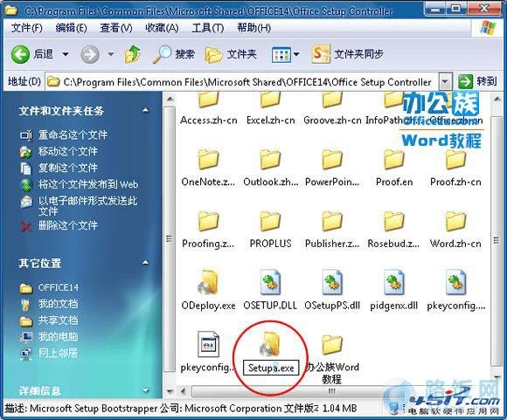
Task: Click file list vertical scrollbar thumb
Action: pyautogui.click(x=497, y=241)
